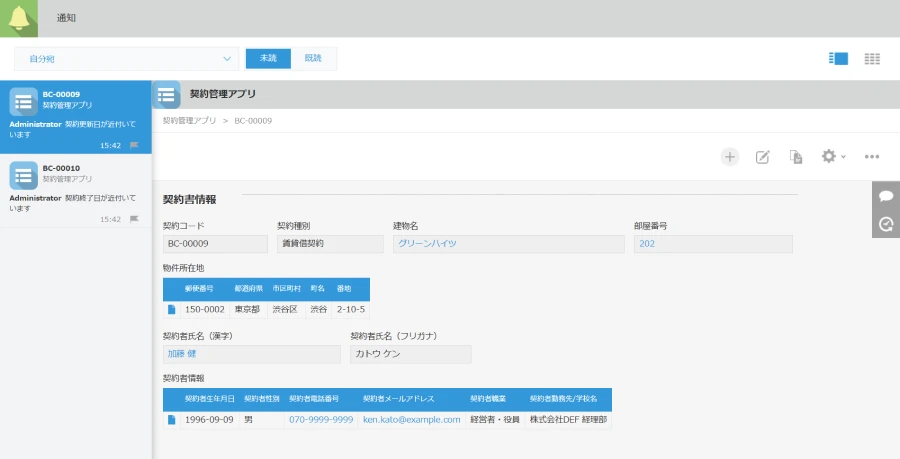
Task: Open the 契約管理アプリ breadcrumb link
Action: tap(189, 120)
